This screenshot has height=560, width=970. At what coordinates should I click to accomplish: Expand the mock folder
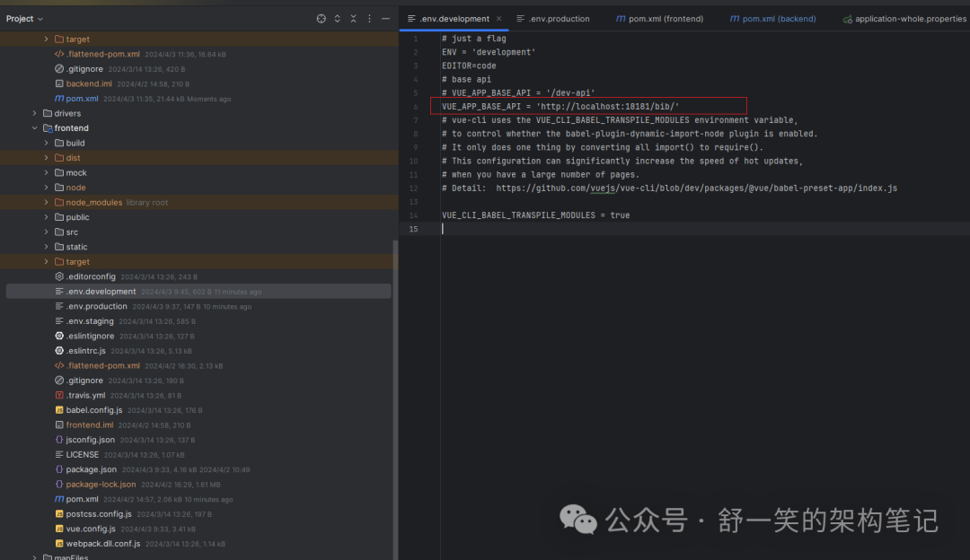coord(46,172)
